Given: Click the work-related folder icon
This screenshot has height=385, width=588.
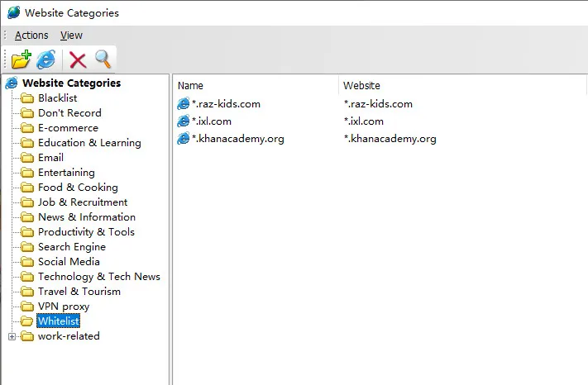Looking at the screenshot, I should pos(27,336).
